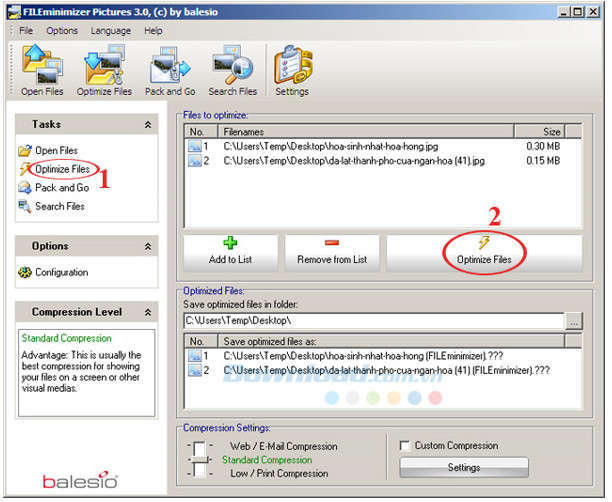Open Settings from the toolbar clipboard icon
This screenshot has width=612, height=502.
coord(292,70)
